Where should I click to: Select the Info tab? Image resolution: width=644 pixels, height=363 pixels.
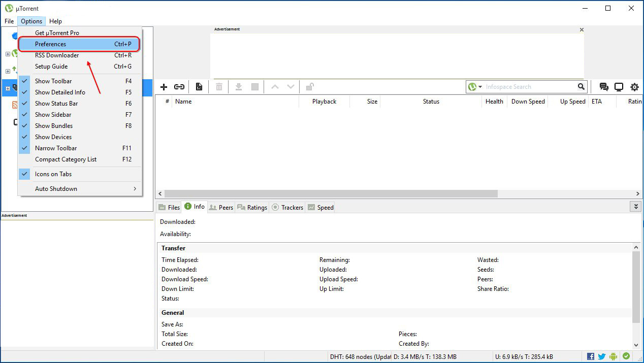coord(195,207)
